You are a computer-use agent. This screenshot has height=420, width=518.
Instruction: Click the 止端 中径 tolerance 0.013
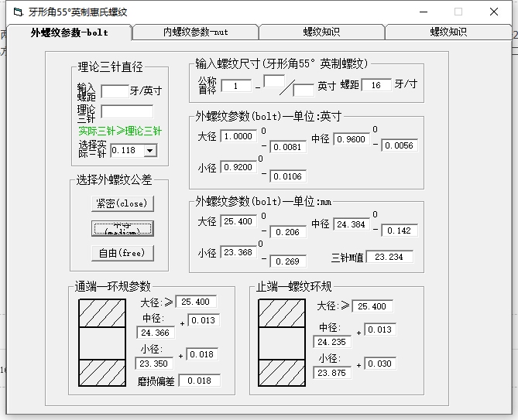380,330
